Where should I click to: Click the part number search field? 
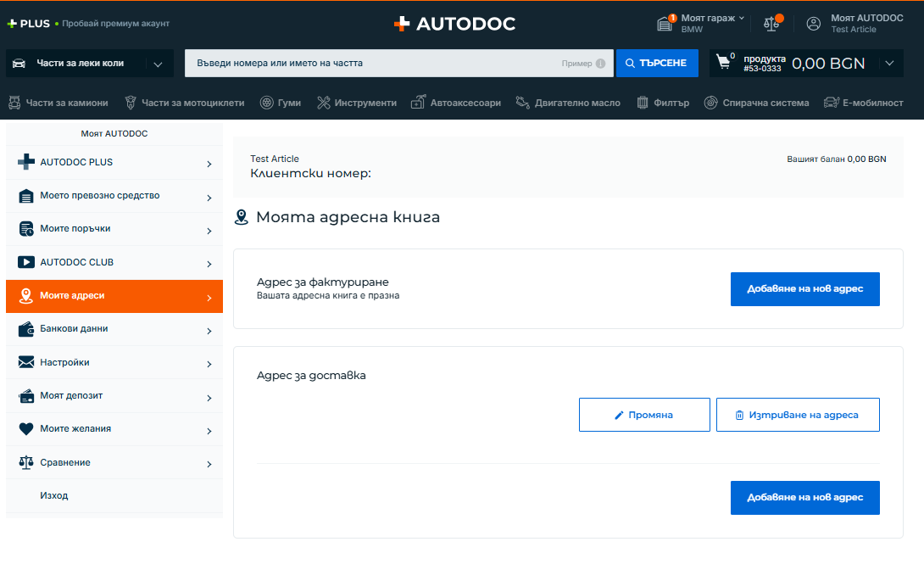373,64
